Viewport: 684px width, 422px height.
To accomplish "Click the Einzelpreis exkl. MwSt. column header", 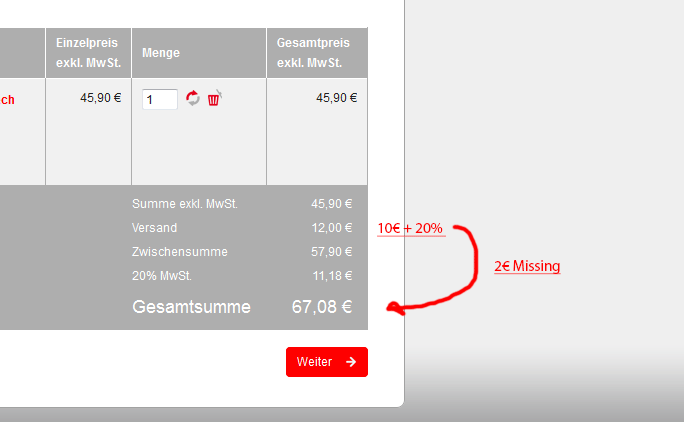I will (89, 53).
